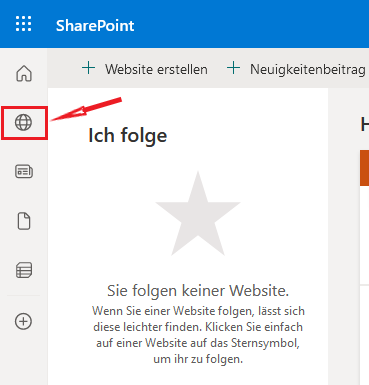Open My lists icon in sidebar
This screenshot has width=369, height=385.
pyautogui.click(x=24, y=270)
